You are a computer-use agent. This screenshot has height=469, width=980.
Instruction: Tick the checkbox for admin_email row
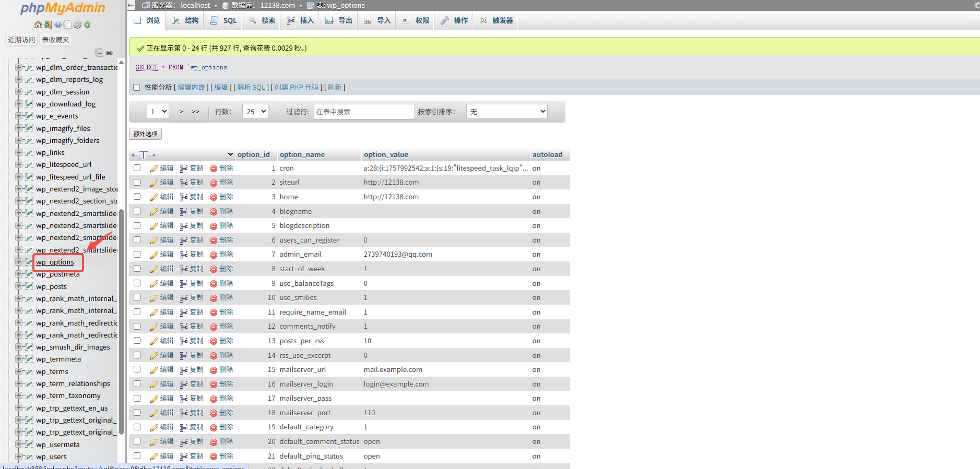click(x=137, y=255)
